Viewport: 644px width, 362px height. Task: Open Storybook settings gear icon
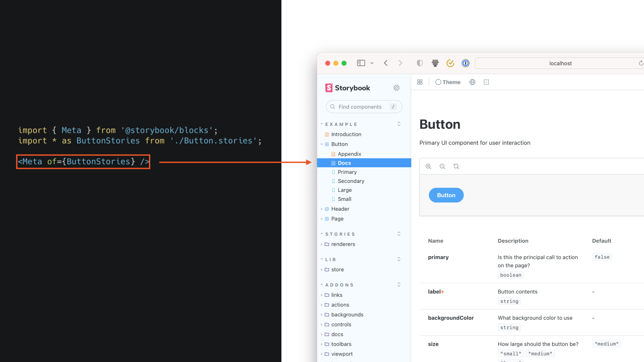point(396,88)
